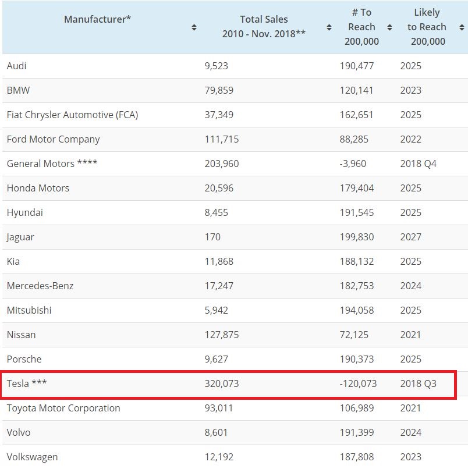The image size is (468, 476).
Task: Select Tesla's -120,073 remaining value
Action: [358, 384]
